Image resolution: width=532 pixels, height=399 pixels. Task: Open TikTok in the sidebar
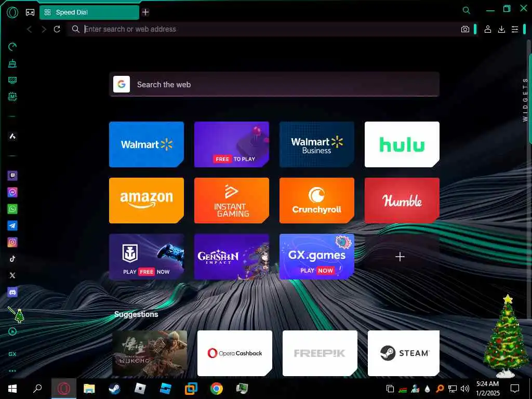click(12, 259)
